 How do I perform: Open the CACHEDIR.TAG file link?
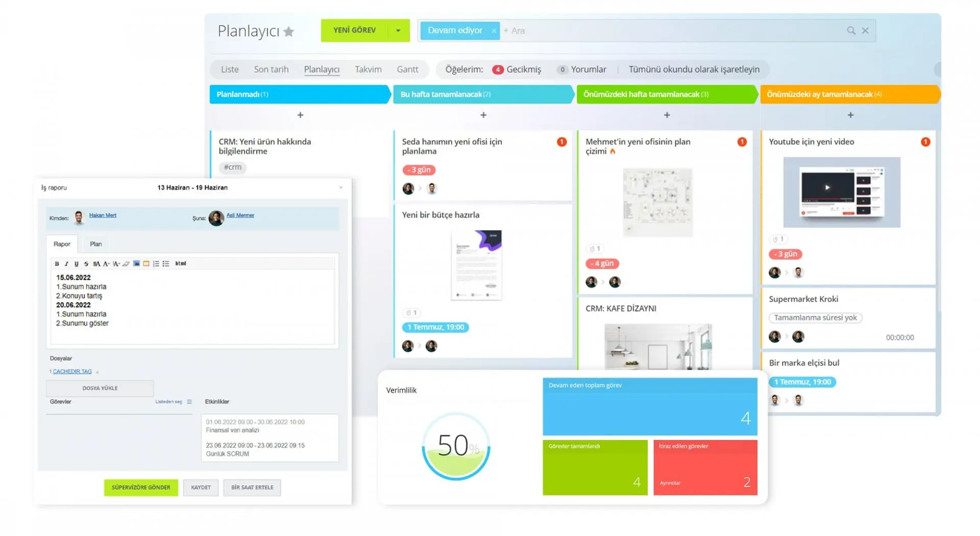coord(72,372)
